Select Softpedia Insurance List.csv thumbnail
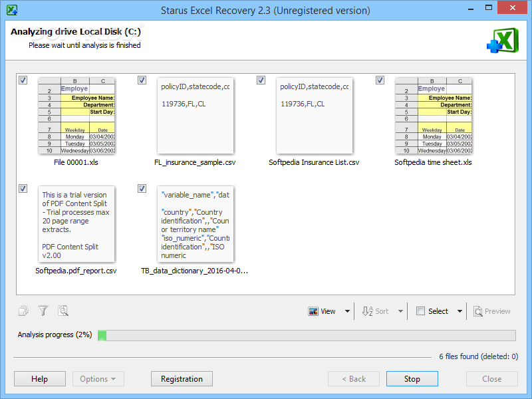The width and height of the screenshot is (532, 399). pyautogui.click(x=315, y=116)
